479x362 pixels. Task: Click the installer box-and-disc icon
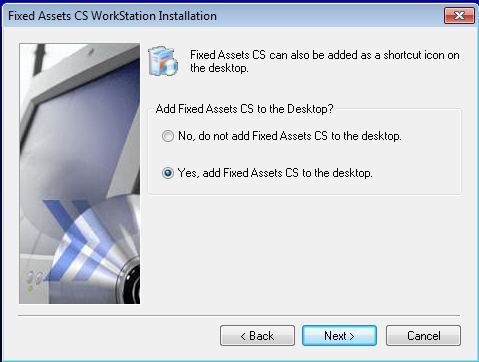pyautogui.click(x=163, y=61)
